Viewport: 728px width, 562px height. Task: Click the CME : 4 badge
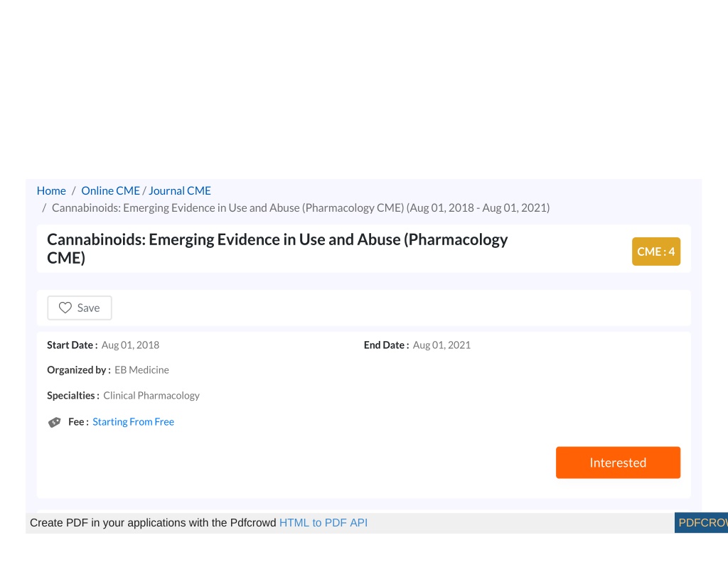656,252
